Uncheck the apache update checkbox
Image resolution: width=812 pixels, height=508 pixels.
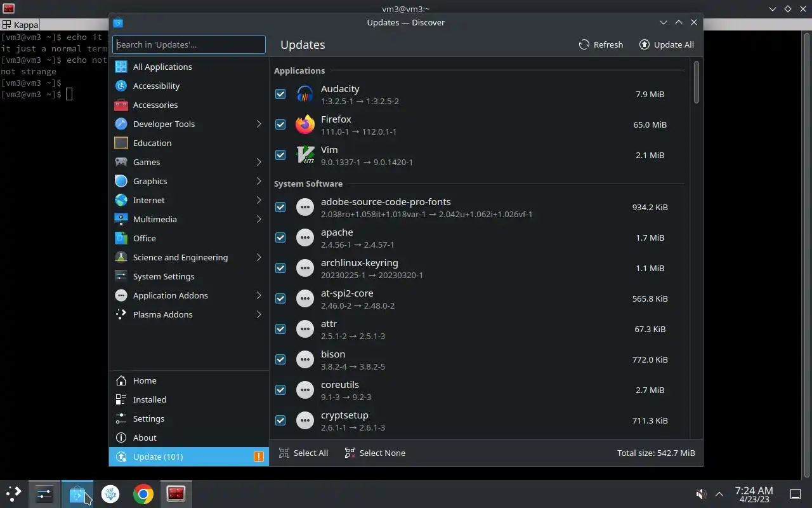click(280, 237)
